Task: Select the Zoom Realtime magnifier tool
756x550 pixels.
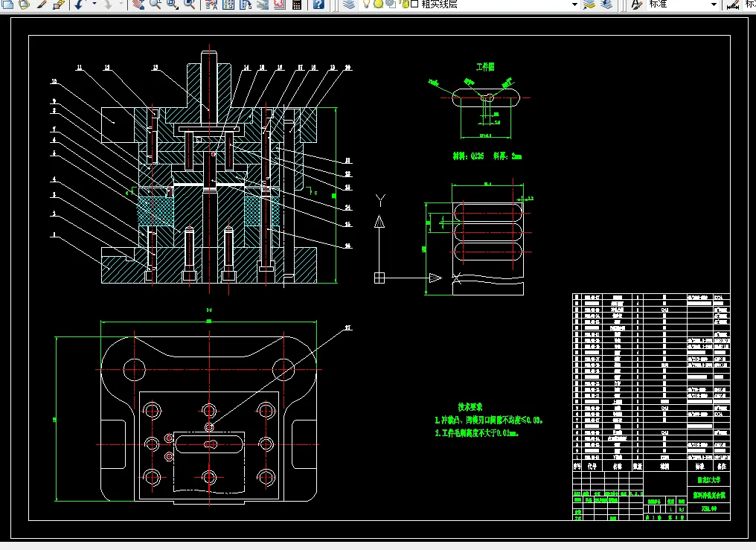Action: (x=156, y=4)
